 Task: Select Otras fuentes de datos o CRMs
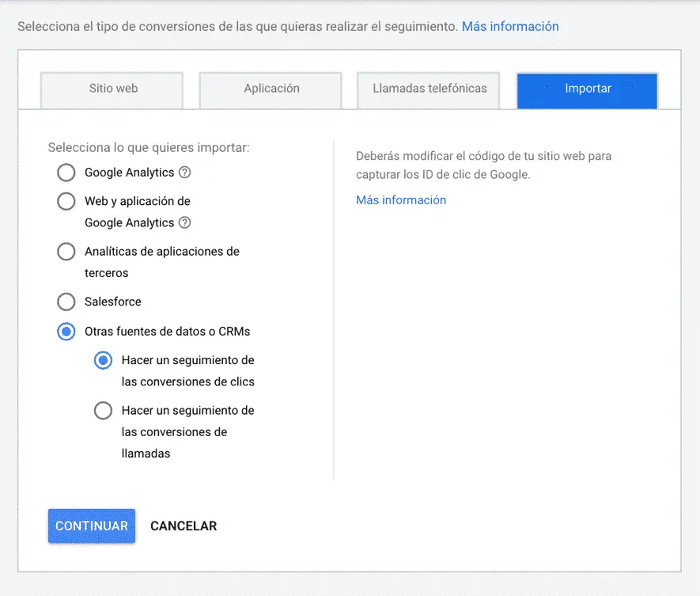66,332
